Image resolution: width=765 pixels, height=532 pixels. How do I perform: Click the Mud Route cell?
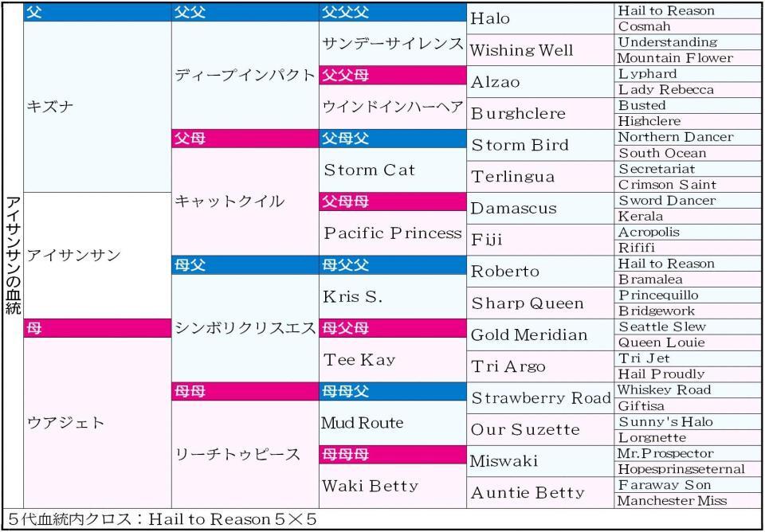tap(393, 423)
